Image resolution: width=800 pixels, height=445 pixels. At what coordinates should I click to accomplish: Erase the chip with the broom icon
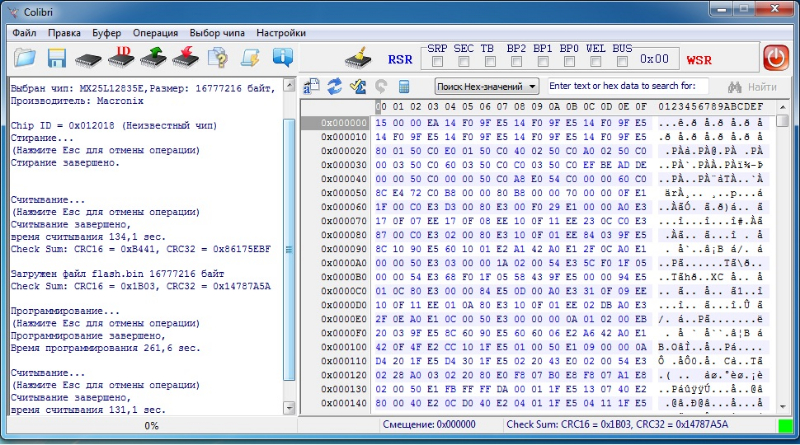(359, 58)
